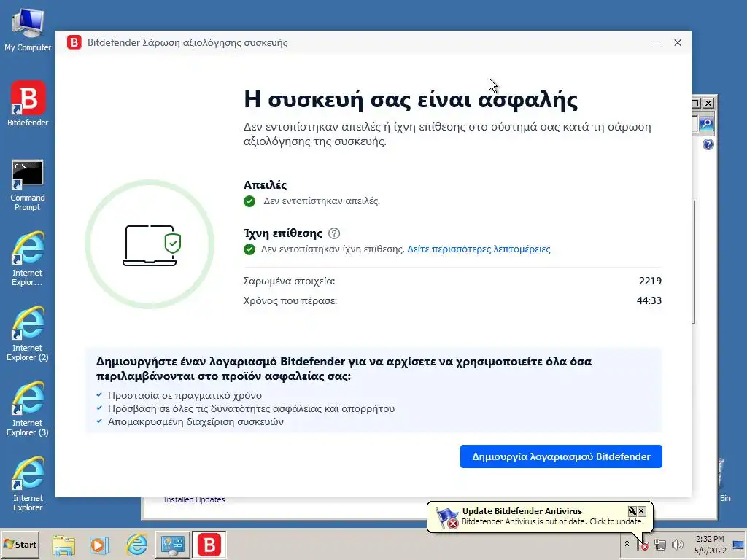Viewport: 747px width, 560px height.
Task: Click the flag icon in the update balloon
Action: coord(447,518)
